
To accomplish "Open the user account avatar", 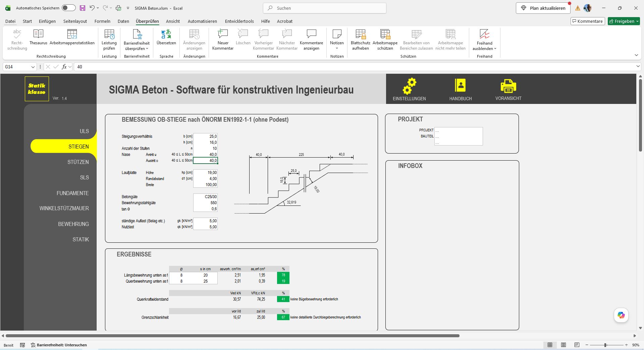I will [588, 8].
